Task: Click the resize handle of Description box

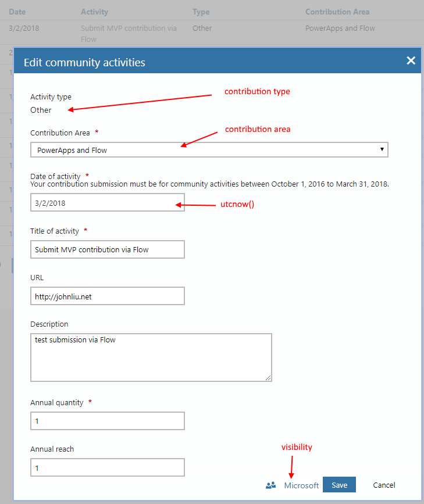Action: click(268, 378)
